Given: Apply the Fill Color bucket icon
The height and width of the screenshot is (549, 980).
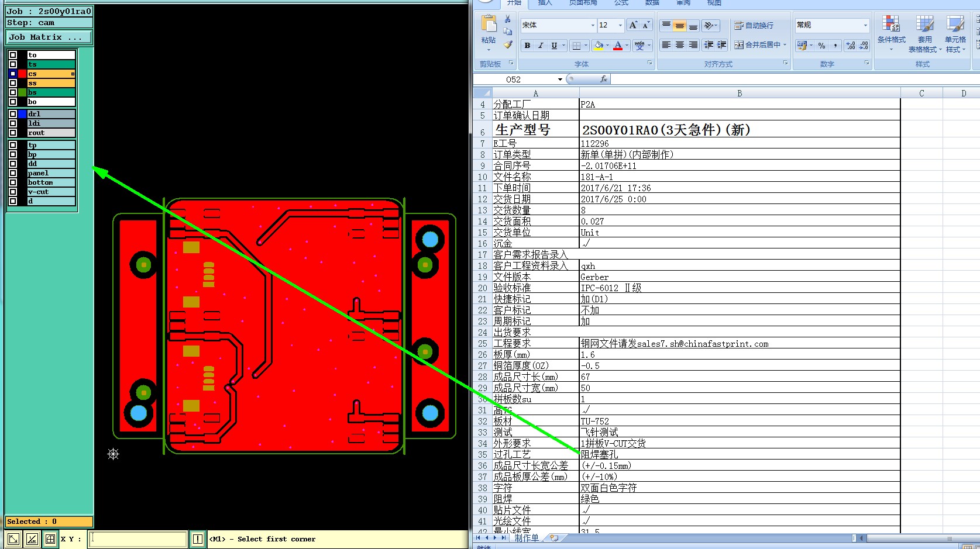Looking at the screenshot, I should tap(599, 45).
